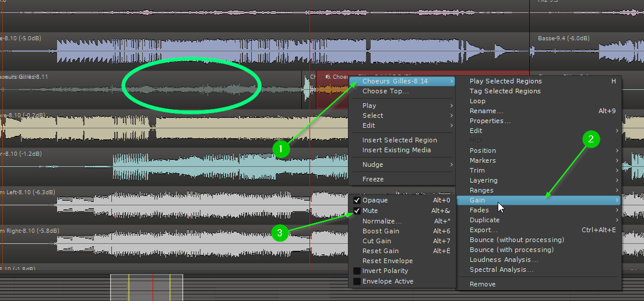The height and width of the screenshot is (301, 644).
Task: Enable Invert Polarity checkbox
Action: pos(357,271)
